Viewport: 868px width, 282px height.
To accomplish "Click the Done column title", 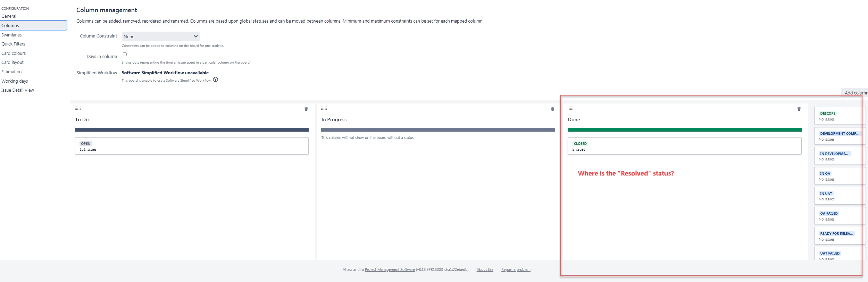I will (574, 119).
